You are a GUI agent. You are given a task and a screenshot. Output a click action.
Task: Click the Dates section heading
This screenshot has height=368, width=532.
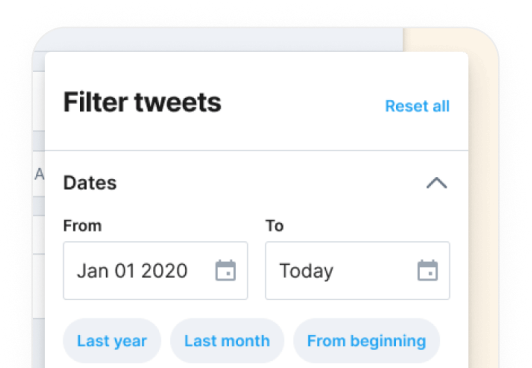pyautogui.click(x=90, y=183)
